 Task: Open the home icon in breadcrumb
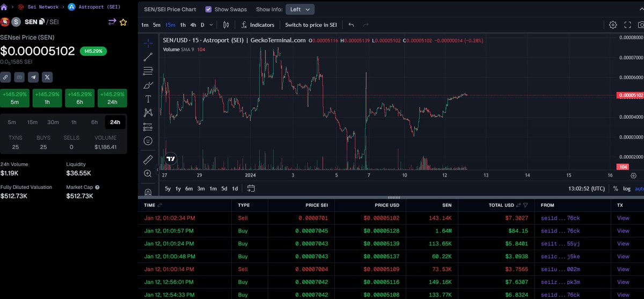pos(4,8)
